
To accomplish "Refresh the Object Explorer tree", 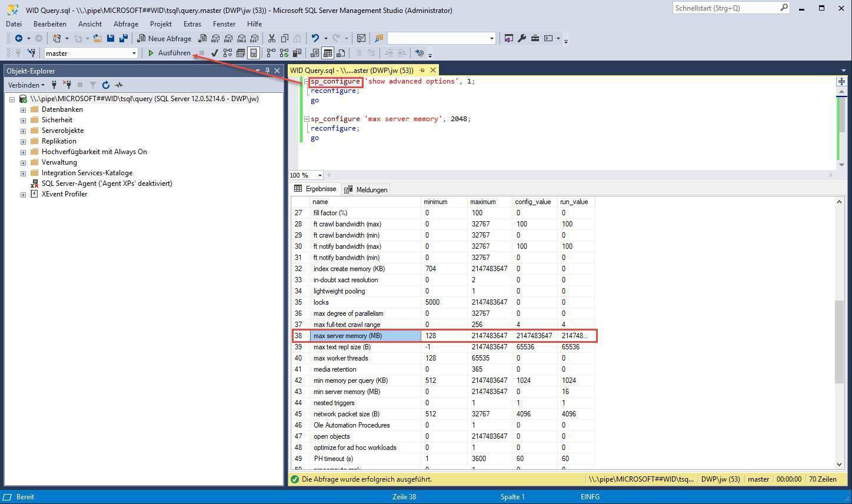I will click(106, 85).
